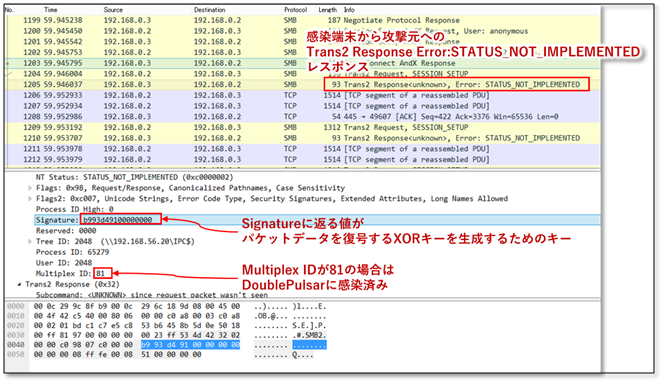Select packet 1209 Trans2 Request length 1312

coord(302,127)
